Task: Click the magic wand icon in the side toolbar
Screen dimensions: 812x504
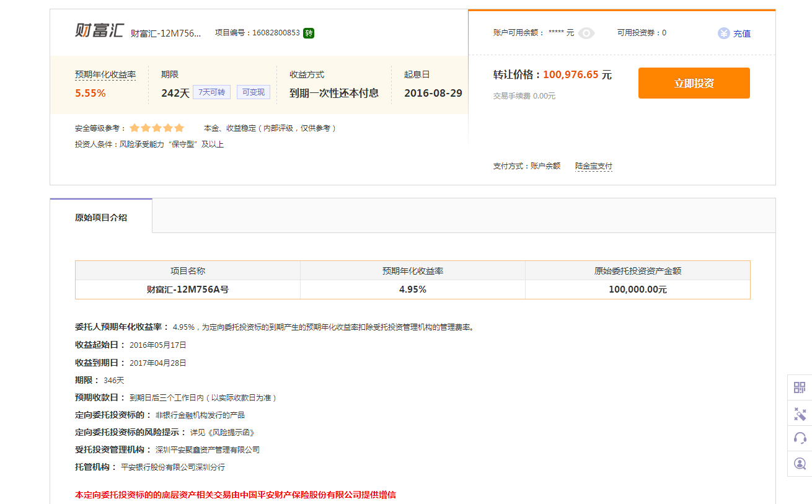Action: click(800, 413)
